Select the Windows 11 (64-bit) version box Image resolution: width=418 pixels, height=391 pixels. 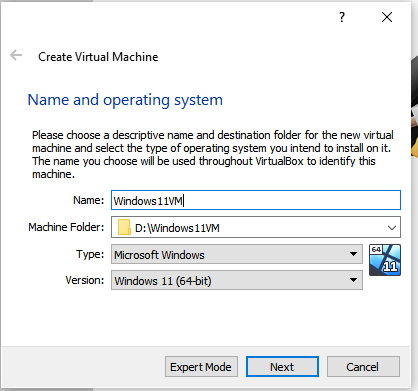coord(237,280)
